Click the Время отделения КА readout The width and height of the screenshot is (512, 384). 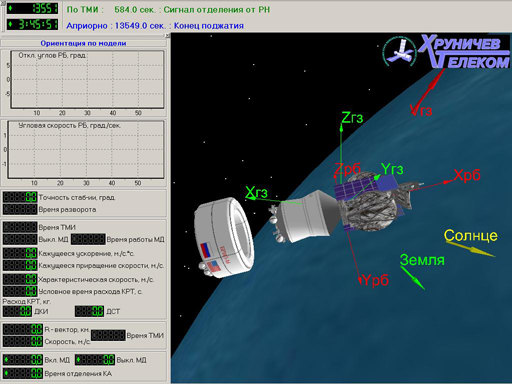23,373
